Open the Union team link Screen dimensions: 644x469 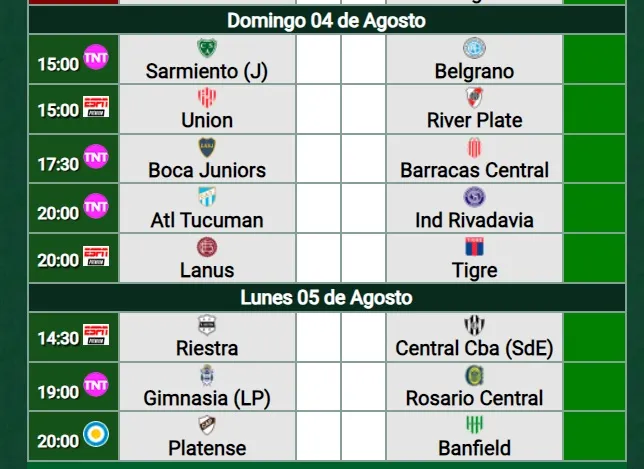(207, 120)
